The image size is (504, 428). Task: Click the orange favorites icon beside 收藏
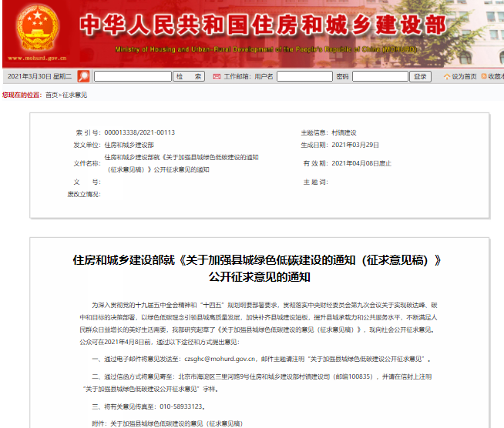tap(484, 76)
